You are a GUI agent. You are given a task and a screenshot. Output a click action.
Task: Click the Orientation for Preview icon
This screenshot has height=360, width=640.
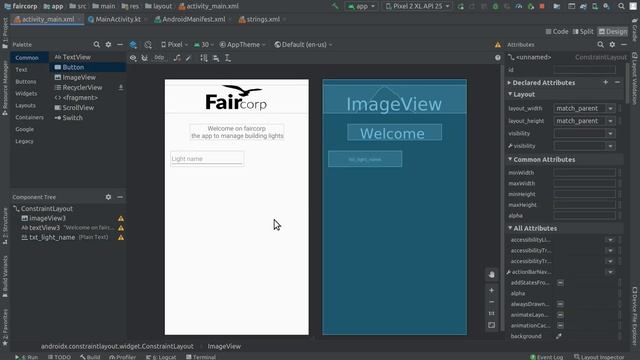[x=148, y=44]
